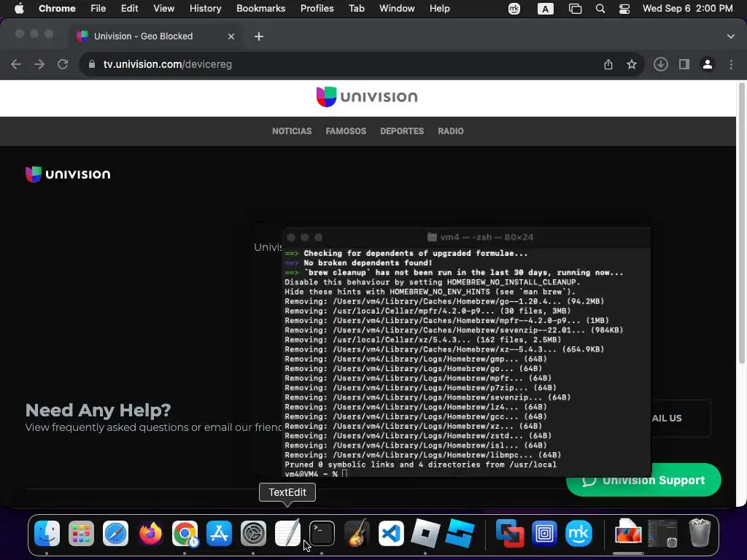Open screen mirroring menu bar icon
747x560 pixels.
tap(576, 9)
